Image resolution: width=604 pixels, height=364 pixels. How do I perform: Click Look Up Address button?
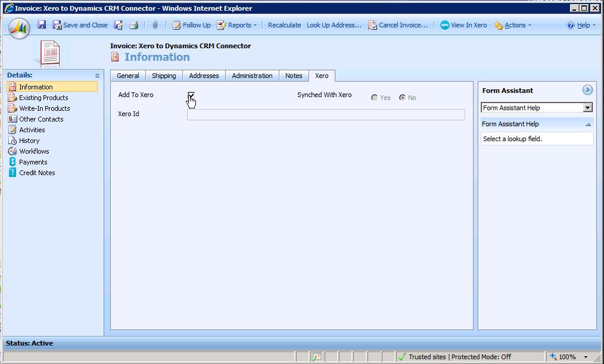(x=334, y=25)
